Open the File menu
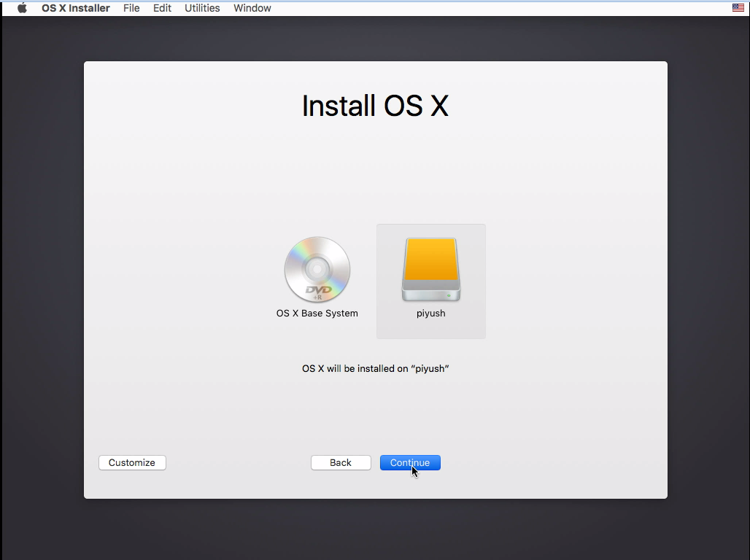Viewport: 750px width, 560px height. coord(131,8)
